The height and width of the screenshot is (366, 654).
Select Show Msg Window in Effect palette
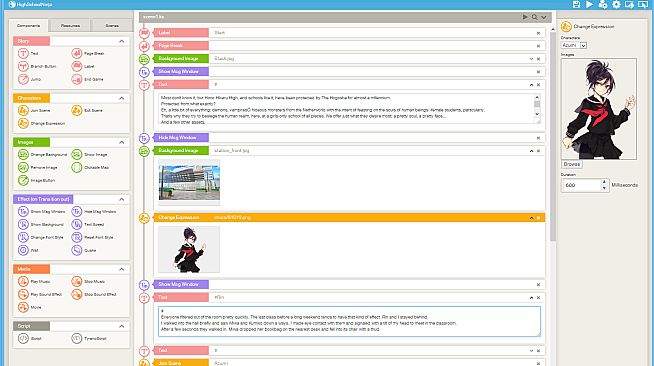42,212
